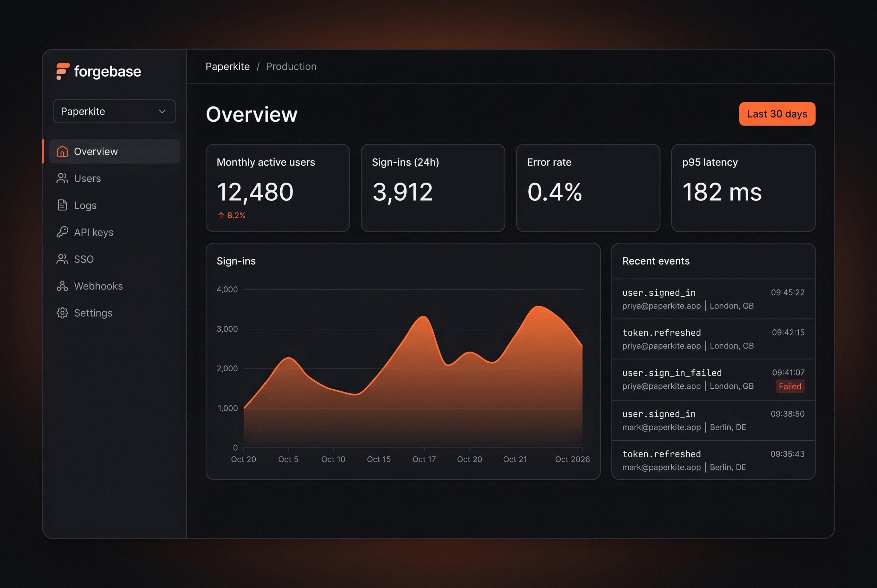Image resolution: width=877 pixels, height=588 pixels.
Task: Click the Sign-ins chart title
Action: point(236,261)
